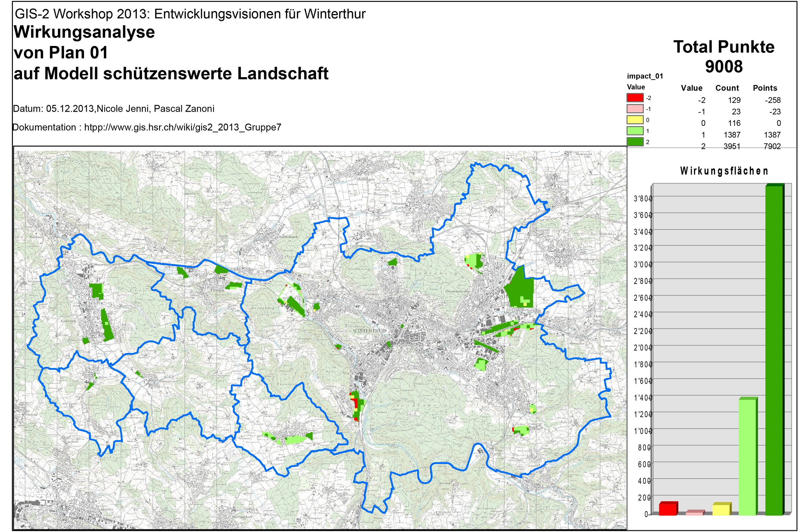Click the Points value 7902
This screenshot has height=532, width=806.
(772, 146)
